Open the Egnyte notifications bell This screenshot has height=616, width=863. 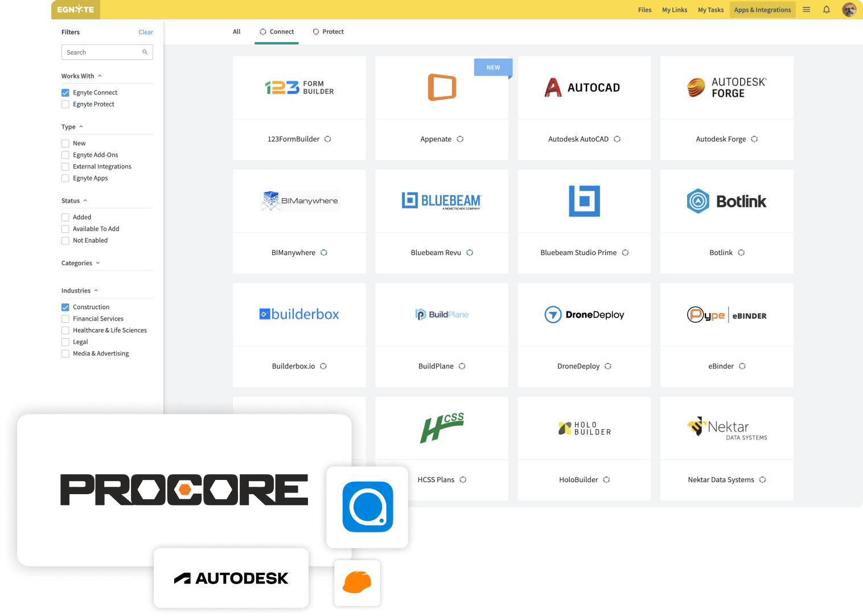(x=827, y=9)
